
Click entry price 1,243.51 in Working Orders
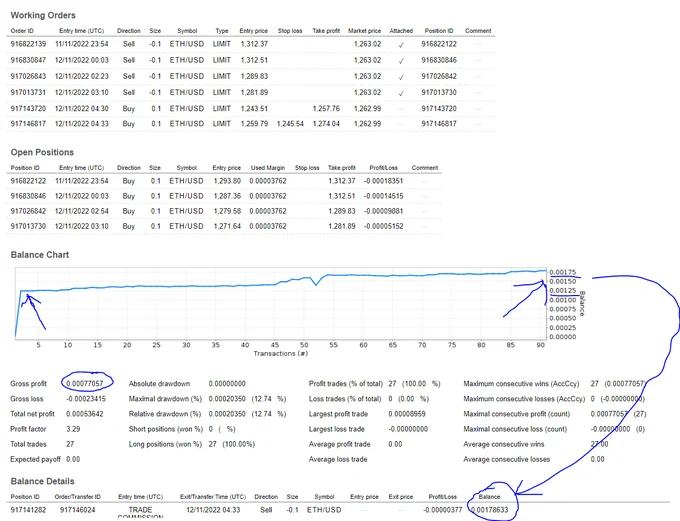254,108
